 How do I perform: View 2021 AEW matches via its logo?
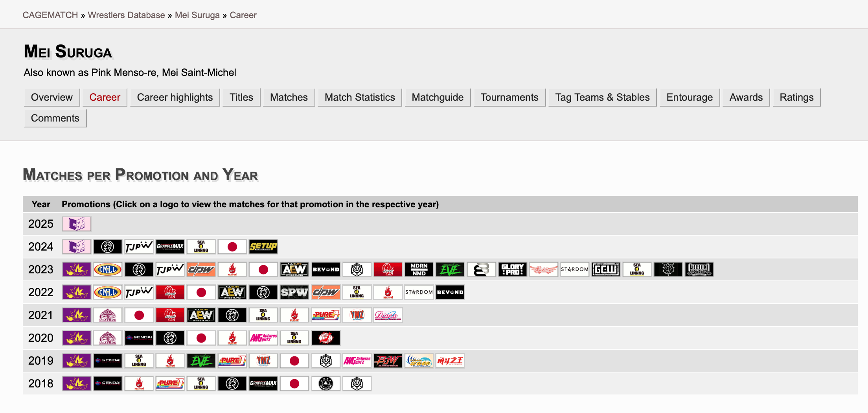tap(201, 315)
